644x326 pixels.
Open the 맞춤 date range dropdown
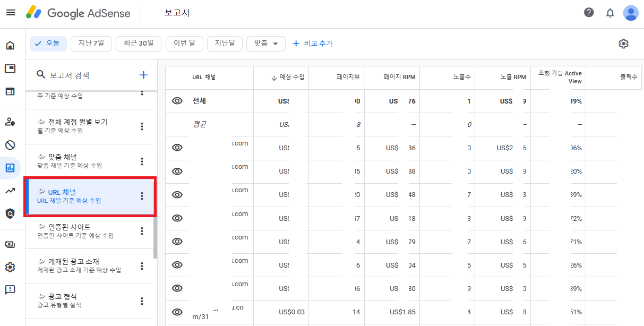pos(265,44)
